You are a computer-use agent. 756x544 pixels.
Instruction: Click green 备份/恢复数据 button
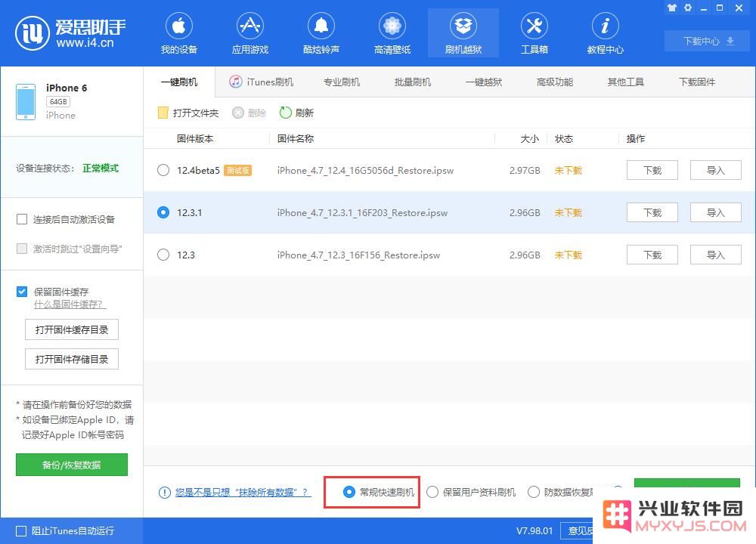tap(72, 465)
